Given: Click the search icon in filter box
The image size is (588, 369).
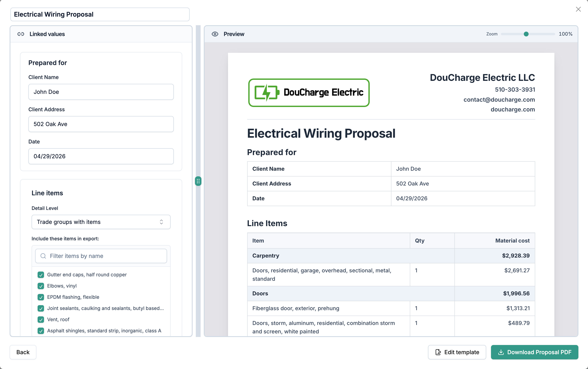Looking at the screenshot, I should click(x=43, y=256).
